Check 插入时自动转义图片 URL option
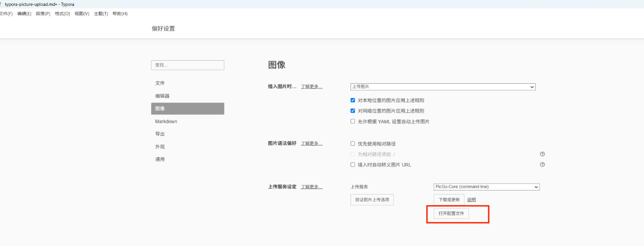Viewport: 644px width, 246px height. point(353,165)
